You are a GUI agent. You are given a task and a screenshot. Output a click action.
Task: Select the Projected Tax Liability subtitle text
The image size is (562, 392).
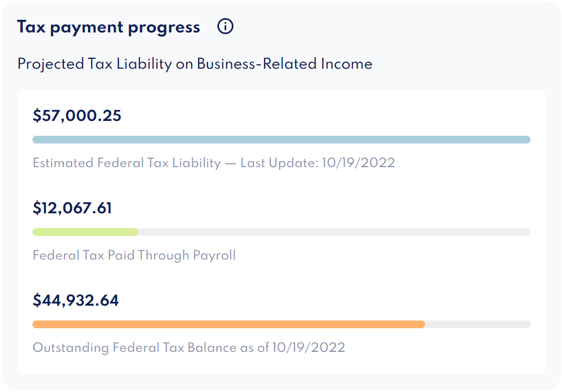(195, 64)
